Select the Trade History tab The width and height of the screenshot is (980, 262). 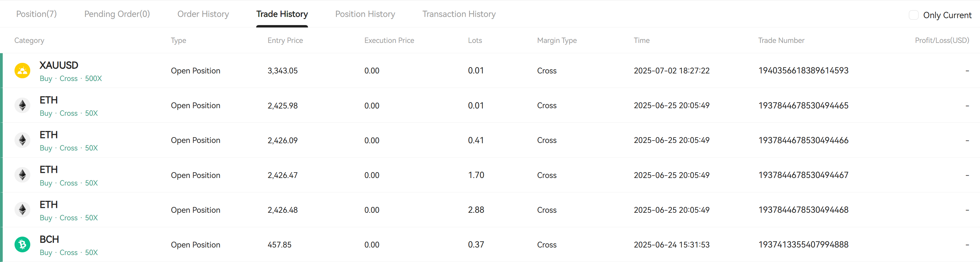click(282, 14)
